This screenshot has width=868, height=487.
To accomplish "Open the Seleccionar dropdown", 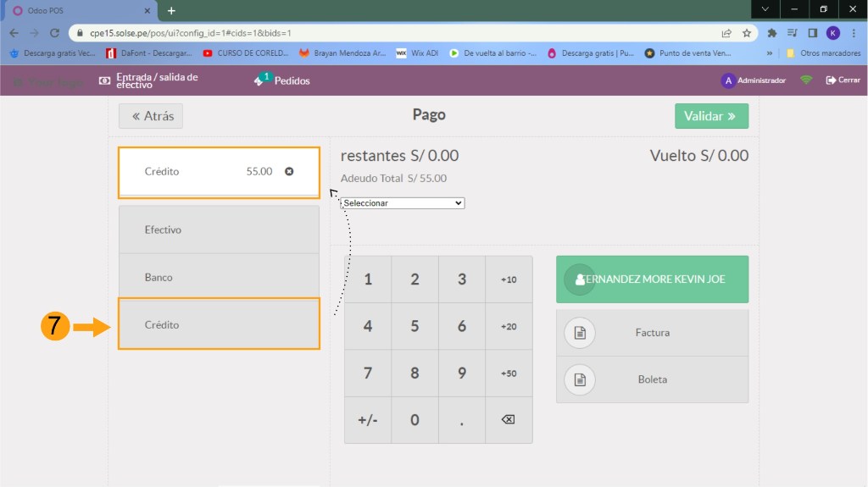I will coord(403,203).
